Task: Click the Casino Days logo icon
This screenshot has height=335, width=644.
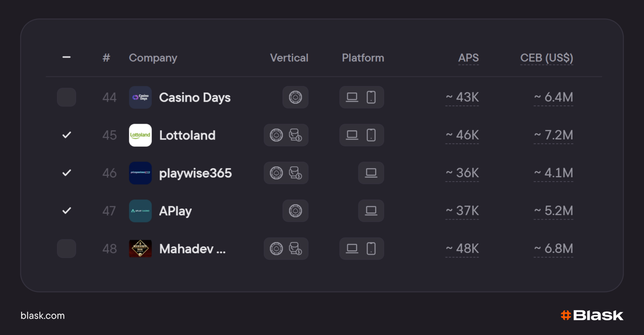Action: (x=140, y=97)
